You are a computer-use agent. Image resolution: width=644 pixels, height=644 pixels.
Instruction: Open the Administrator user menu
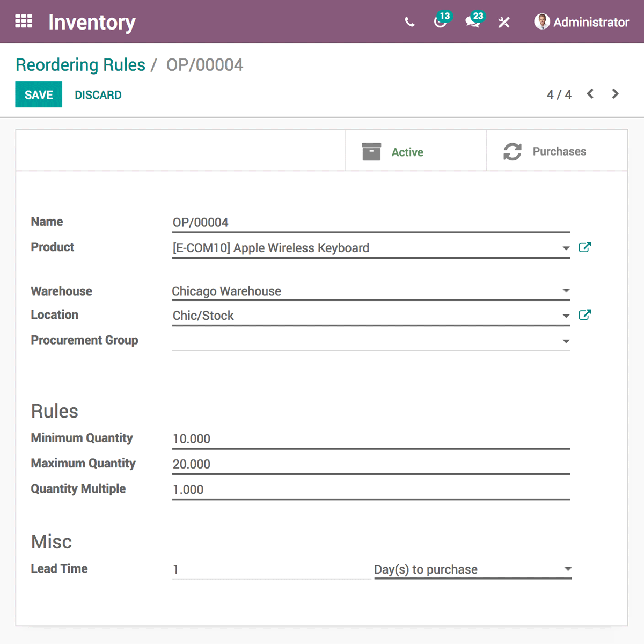(x=581, y=23)
